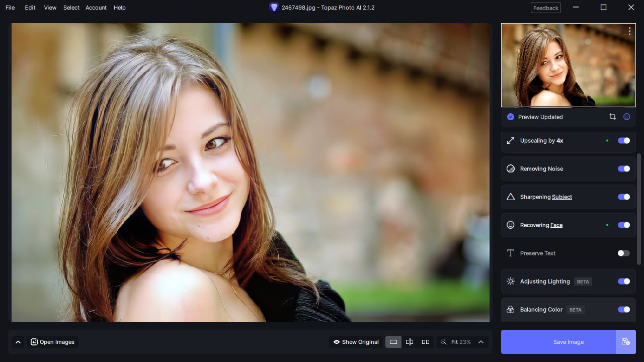Click the save options icon beside Save Image

click(x=625, y=342)
